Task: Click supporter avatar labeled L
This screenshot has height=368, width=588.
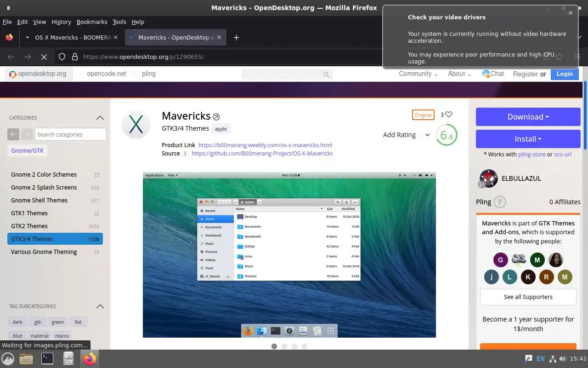Action: click(510, 277)
